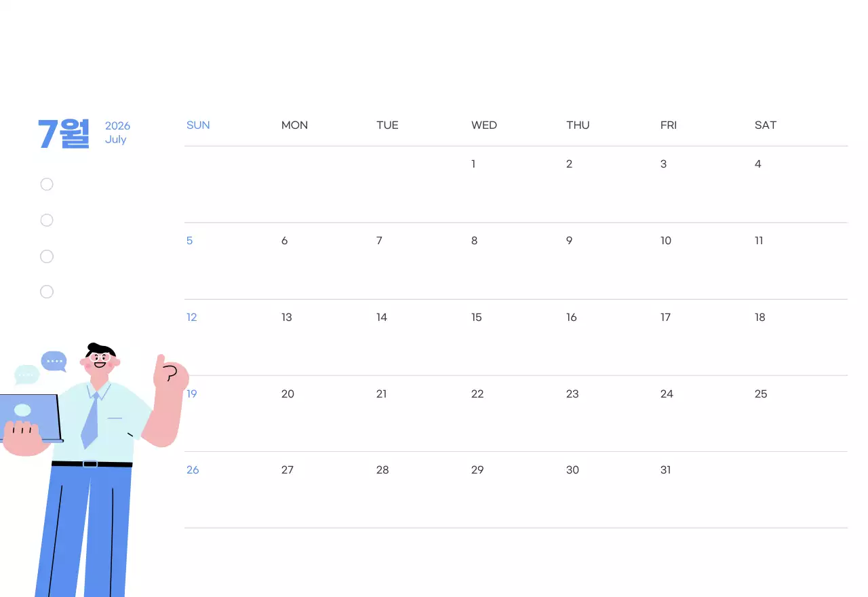Select the day numbered 31
The height and width of the screenshot is (597, 868).
[666, 470]
